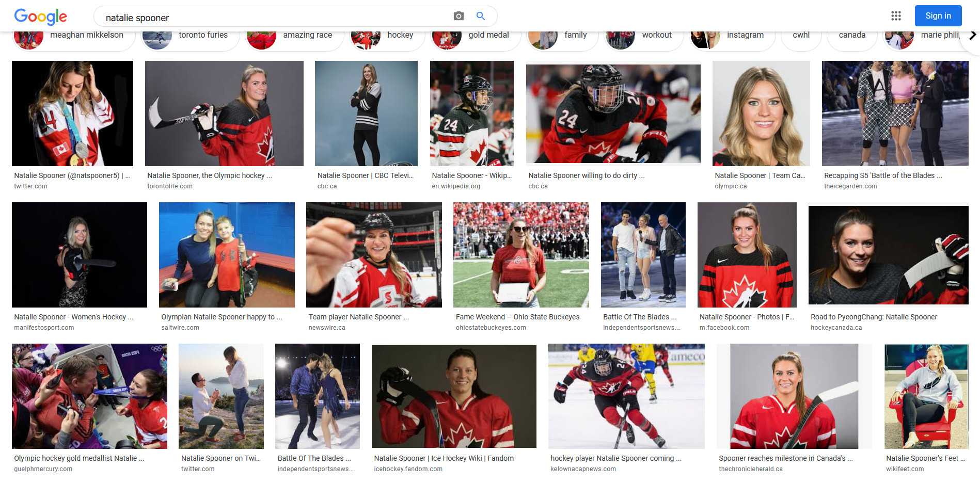Click the search by image camera icon
This screenshot has width=980, height=484.
(459, 17)
